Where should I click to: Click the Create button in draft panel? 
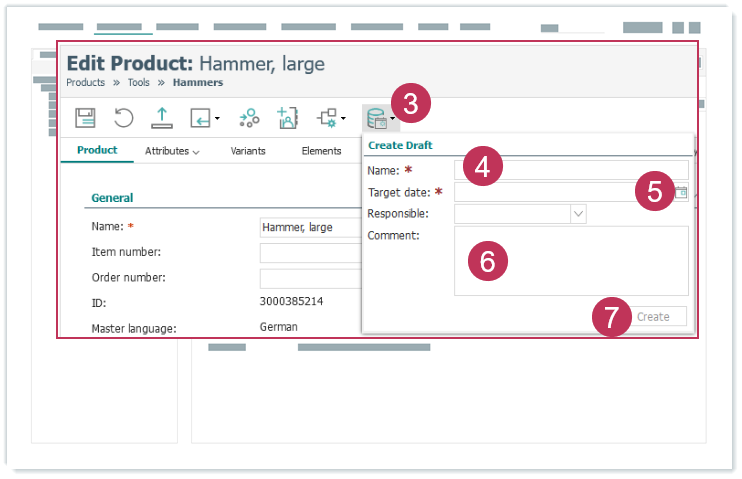(x=653, y=316)
